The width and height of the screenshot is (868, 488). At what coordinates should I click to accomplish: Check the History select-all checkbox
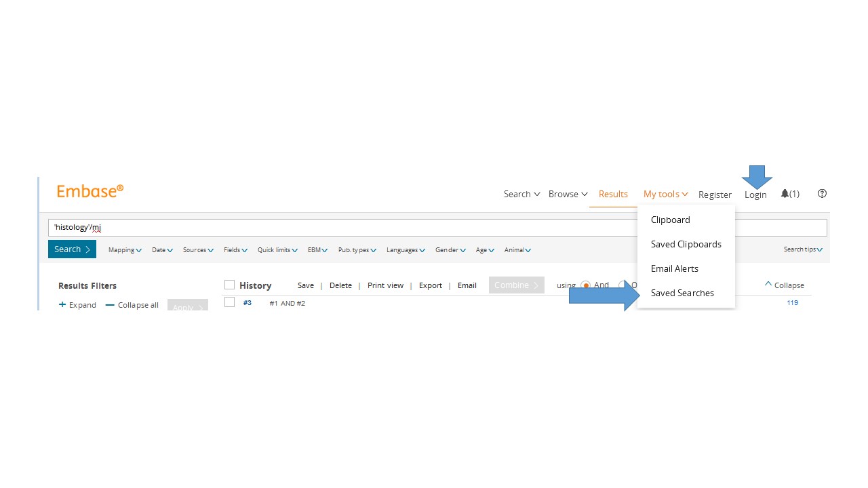tap(229, 285)
